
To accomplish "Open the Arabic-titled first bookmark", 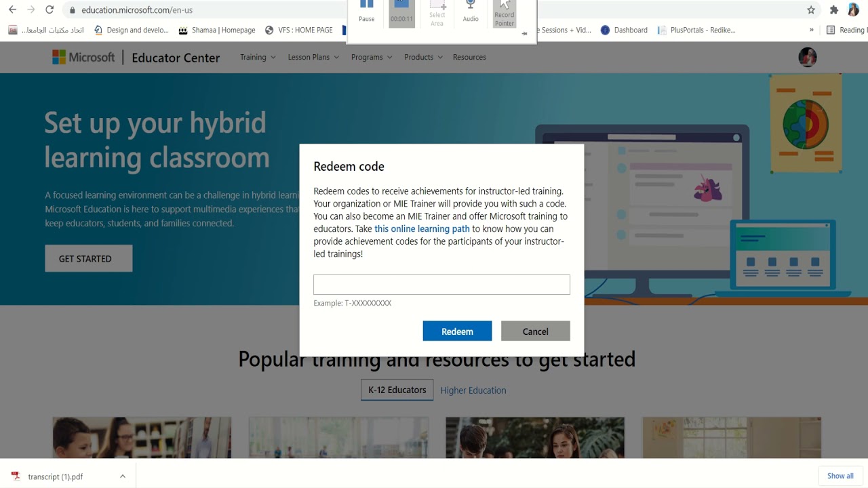I will click(46, 30).
